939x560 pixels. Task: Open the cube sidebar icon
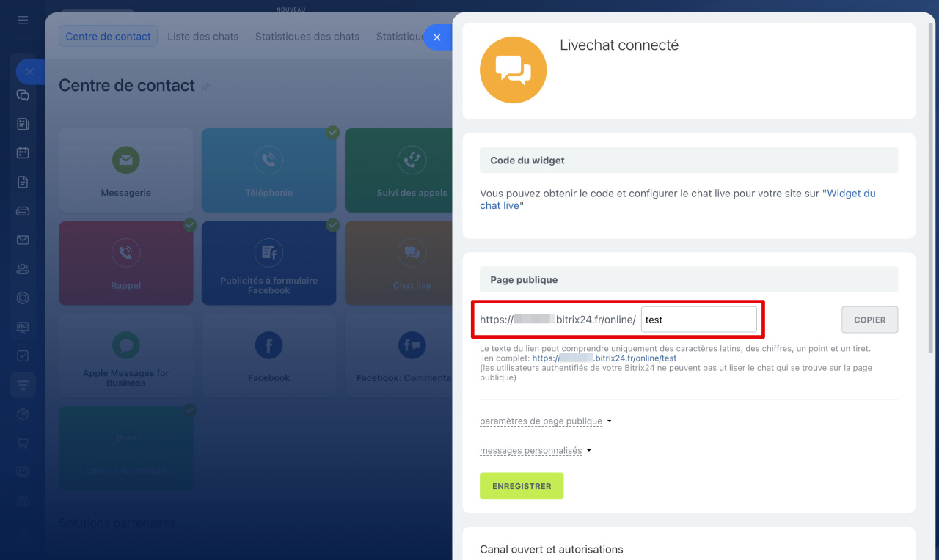(23, 414)
